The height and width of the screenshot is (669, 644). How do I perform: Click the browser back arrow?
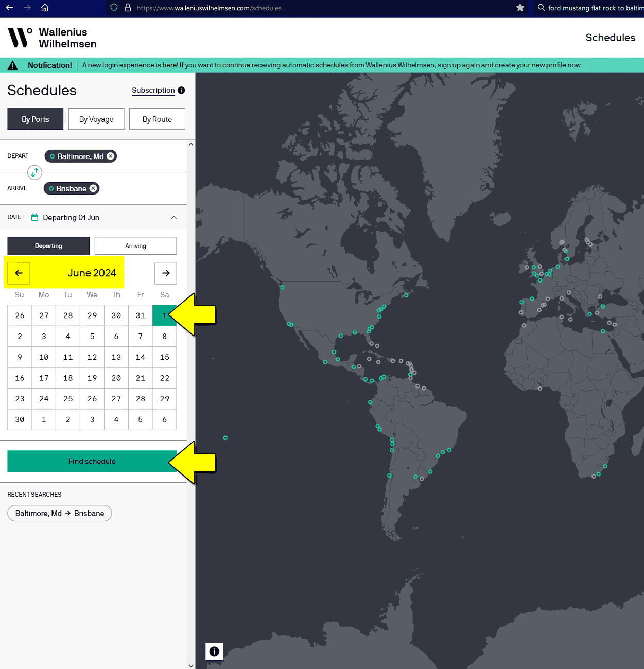tap(9, 8)
